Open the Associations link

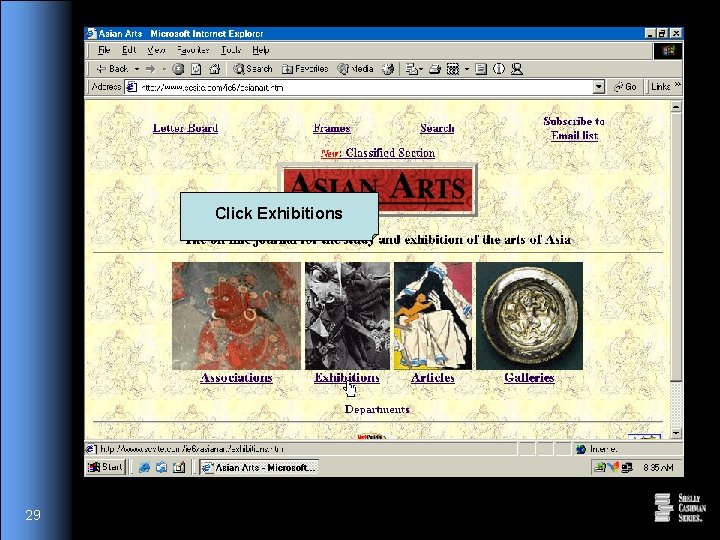pos(236,377)
